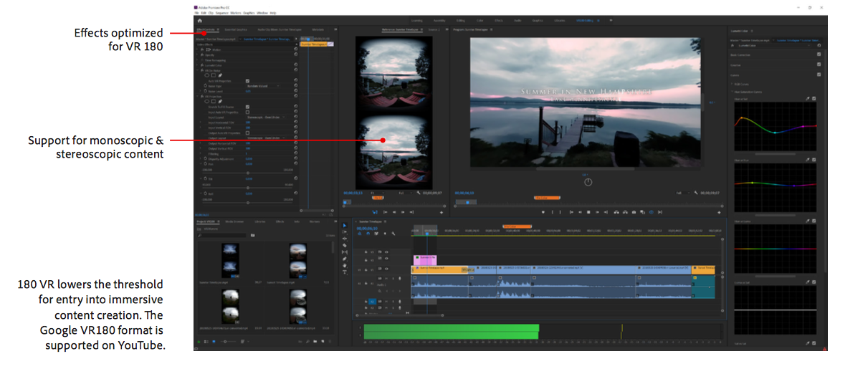Expand the RGB Curves section
This screenshot has width=868, height=369.
coord(730,83)
